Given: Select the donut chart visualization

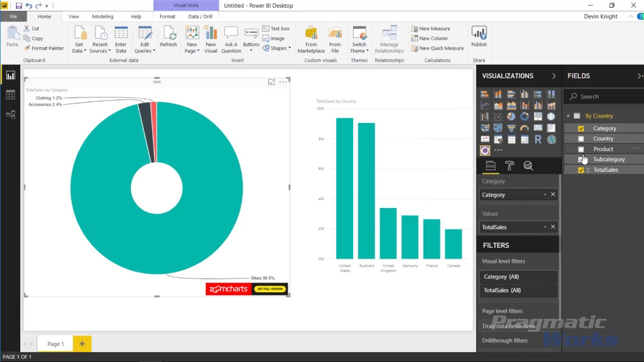Looking at the screenshot, I should coord(524,116).
